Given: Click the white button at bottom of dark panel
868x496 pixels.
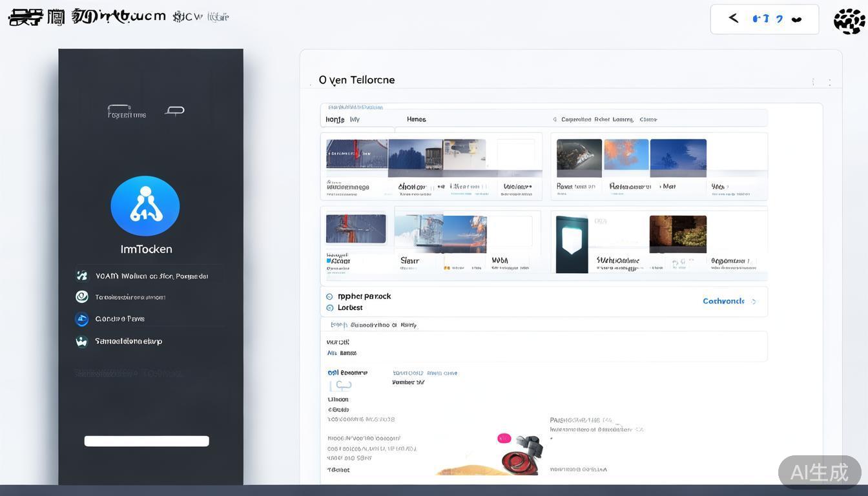Looking at the screenshot, I should pos(147,441).
